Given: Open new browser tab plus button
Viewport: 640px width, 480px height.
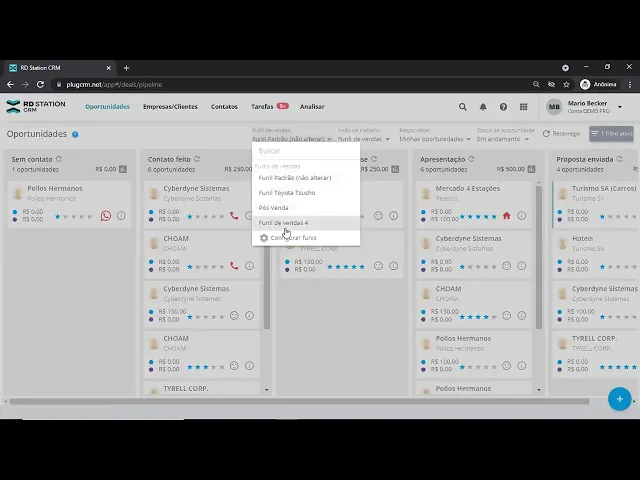Looking at the screenshot, I should [127, 68].
